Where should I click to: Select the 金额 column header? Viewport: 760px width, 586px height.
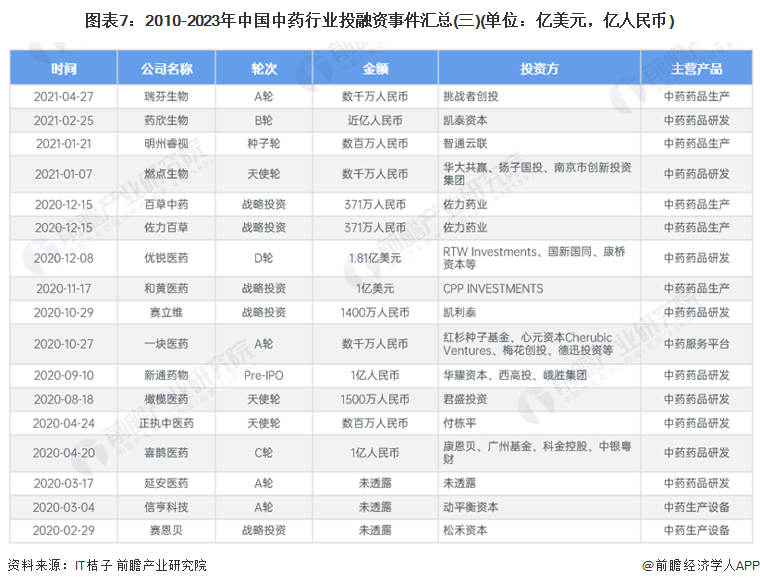coord(375,68)
